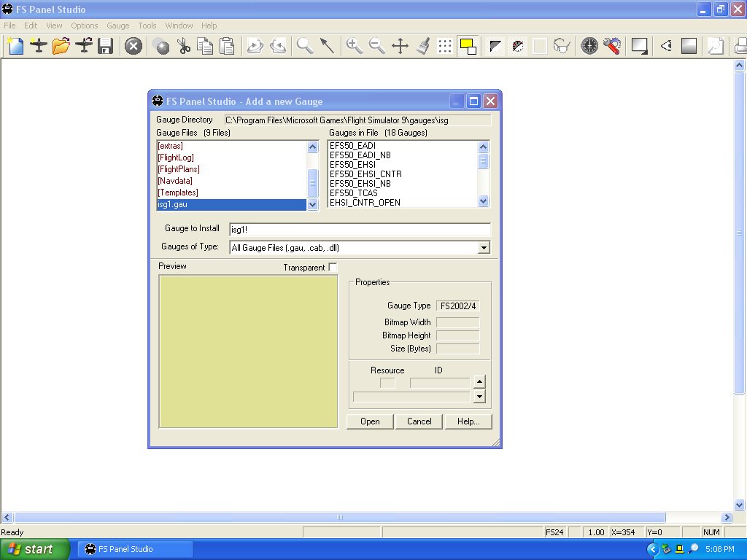Click the Cancel button
Viewport: 747px width, 560px height.
[x=419, y=421]
